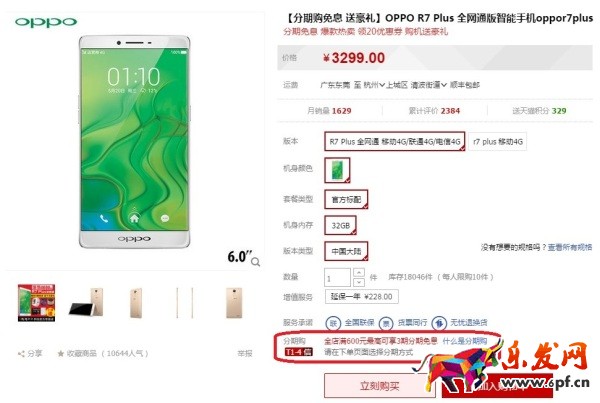
Task: Expand the 清波街道 street dropdown
Action: pos(429,85)
